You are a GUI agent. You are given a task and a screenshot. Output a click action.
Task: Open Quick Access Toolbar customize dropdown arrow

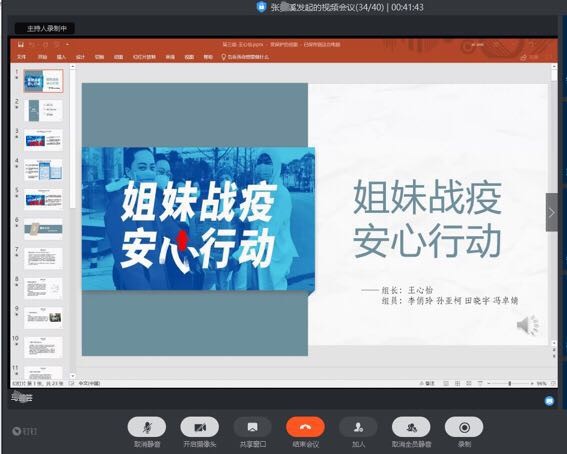click(68, 44)
